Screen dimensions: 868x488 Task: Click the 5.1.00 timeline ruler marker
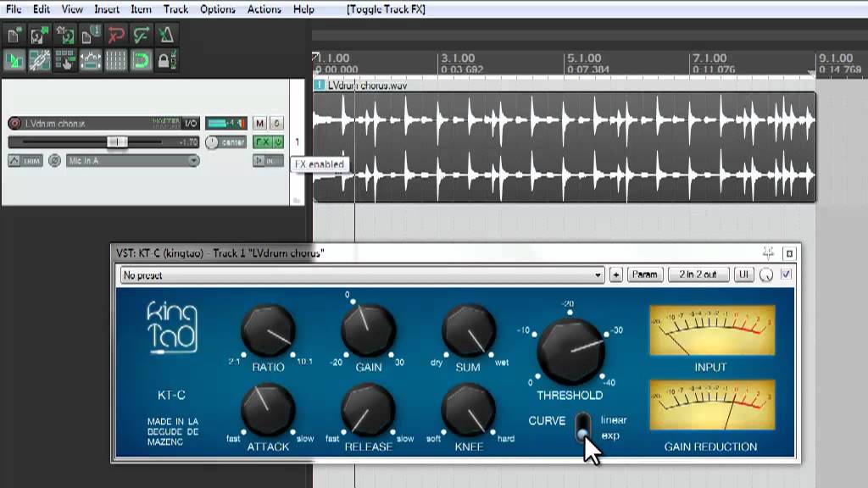(583, 58)
